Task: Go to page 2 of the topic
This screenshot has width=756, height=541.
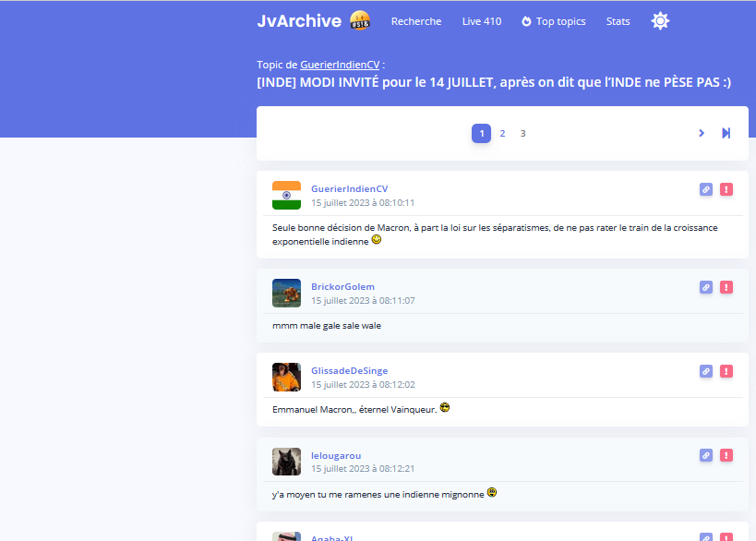Action: 502,133
